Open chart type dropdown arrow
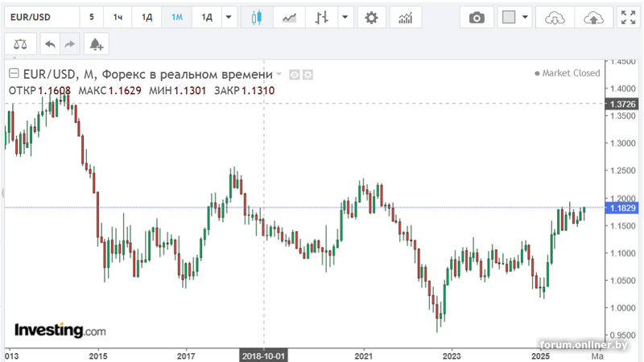 pyautogui.click(x=345, y=17)
